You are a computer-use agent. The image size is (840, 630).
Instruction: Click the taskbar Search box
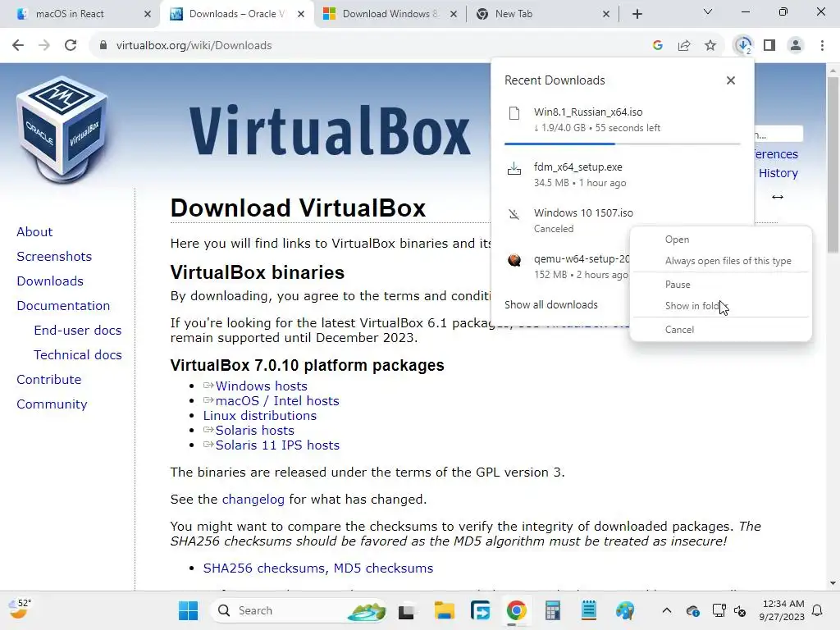click(299, 610)
